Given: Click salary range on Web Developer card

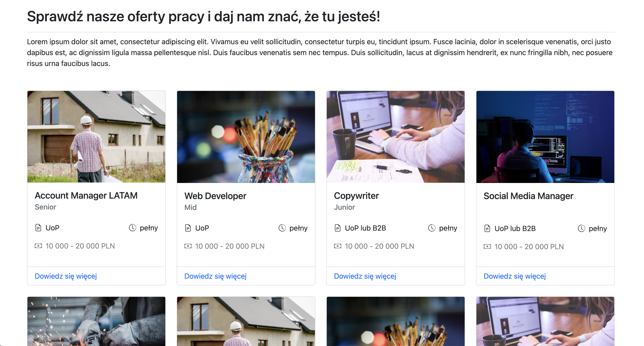Looking at the screenshot, I should point(230,246).
